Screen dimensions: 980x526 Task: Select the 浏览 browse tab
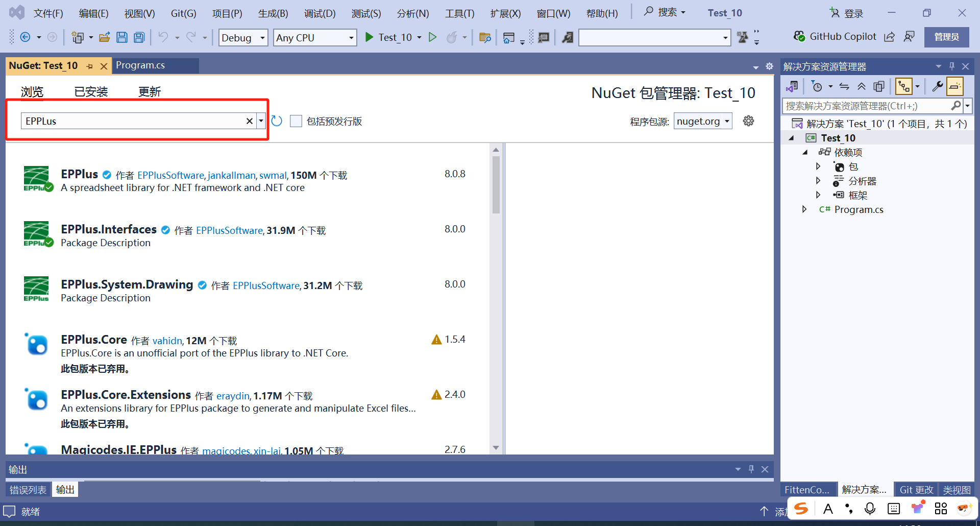point(32,92)
